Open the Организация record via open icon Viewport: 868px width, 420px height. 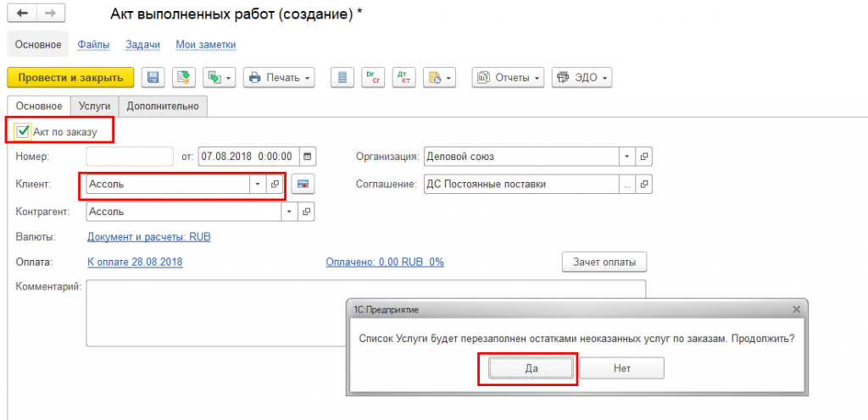pyautogui.click(x=644, y=157)
